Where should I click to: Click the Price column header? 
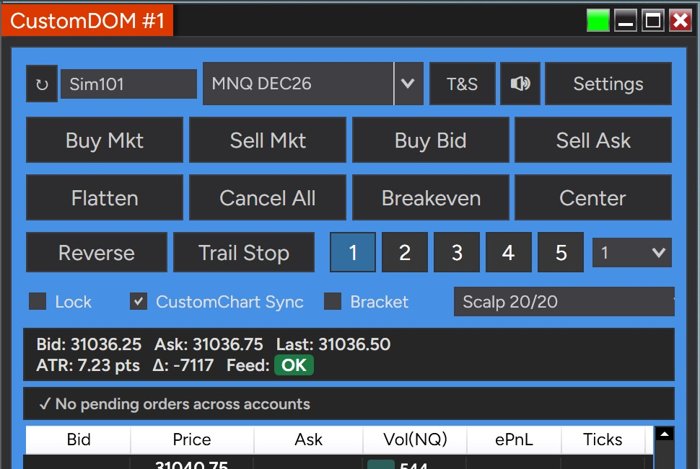(x=192, y=440)
